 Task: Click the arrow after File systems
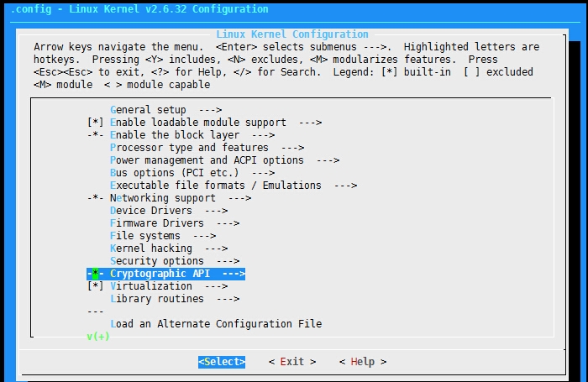(x=204, y=236)
